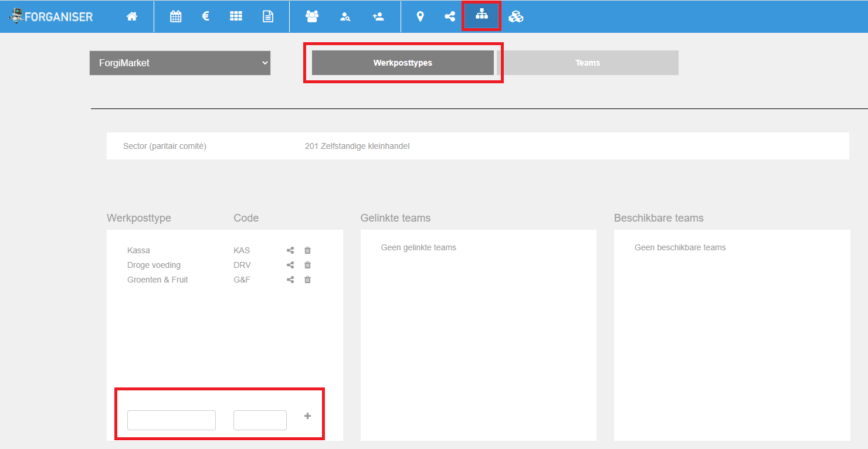This screenshot has height=449, width=868.
Task: Switch to the Werkposttypes tab
Action: tap(403, 63)
